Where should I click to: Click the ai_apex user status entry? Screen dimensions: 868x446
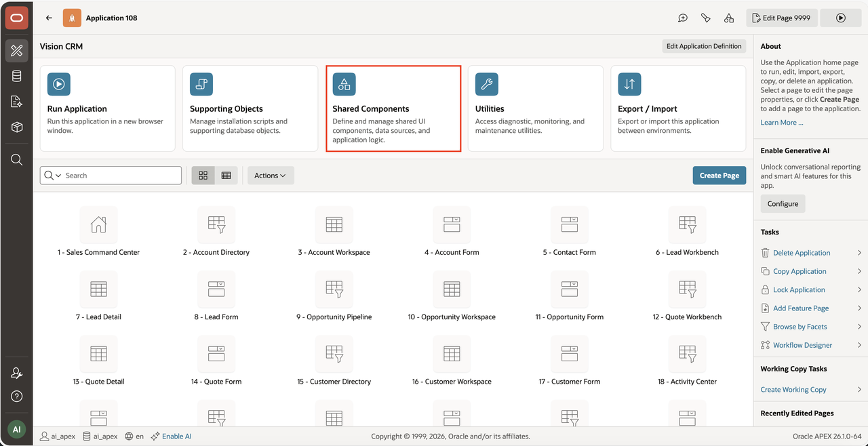click(59, 437)
